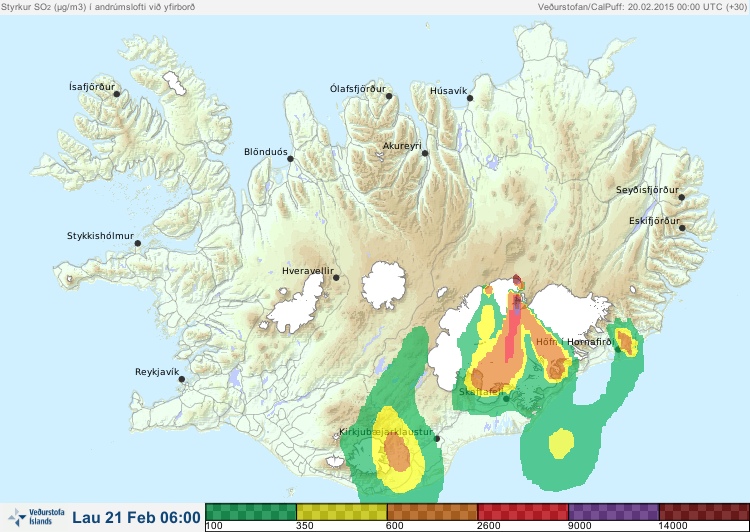Screen dimensions: 750x532
Task: Click the Ísafjörður map label
Action: (x=92, y=87)
